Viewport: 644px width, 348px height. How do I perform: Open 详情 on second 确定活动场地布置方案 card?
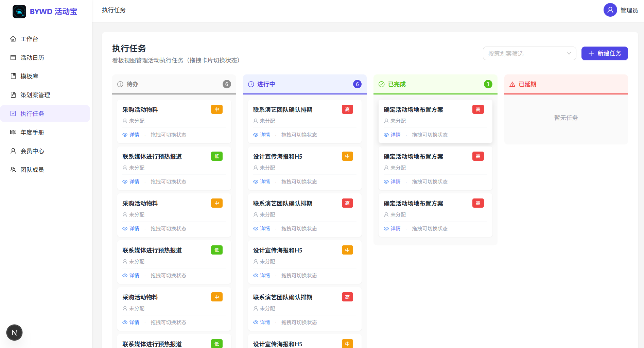tap(392, 182)
